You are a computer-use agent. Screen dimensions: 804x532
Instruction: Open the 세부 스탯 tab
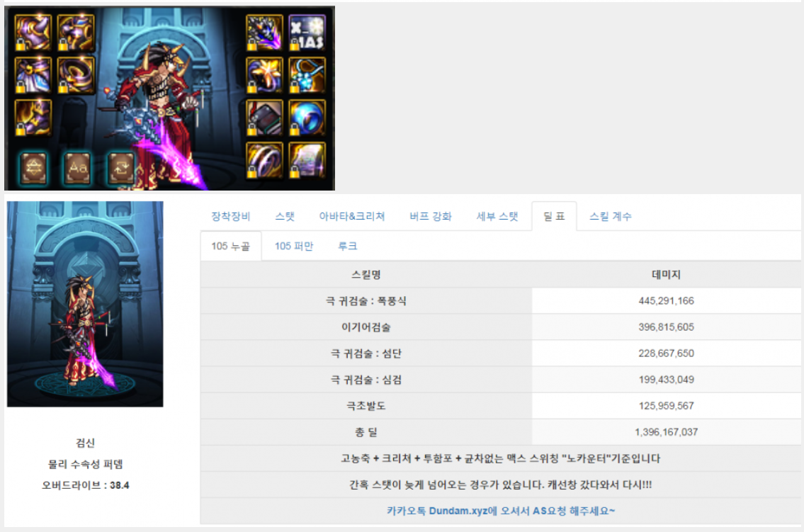tap(497, 216)
